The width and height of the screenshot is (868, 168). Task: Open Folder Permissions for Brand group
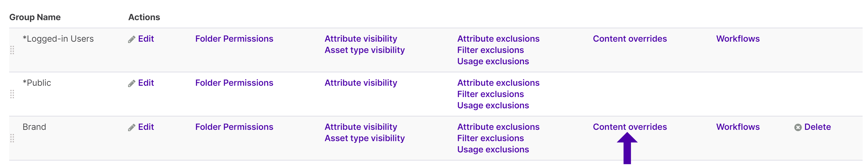(x=234, y=127)
